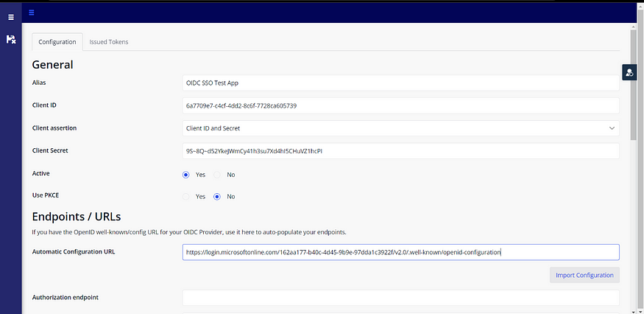Click the General section heading
The height and width of the screenshot is (314, 644).
(52, 65)
